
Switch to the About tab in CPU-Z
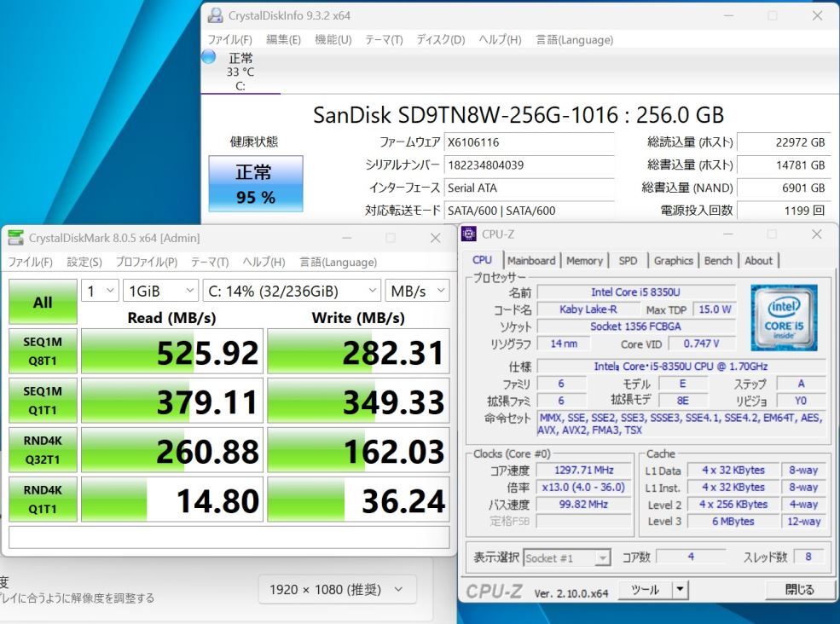click(x=759, y=261)
